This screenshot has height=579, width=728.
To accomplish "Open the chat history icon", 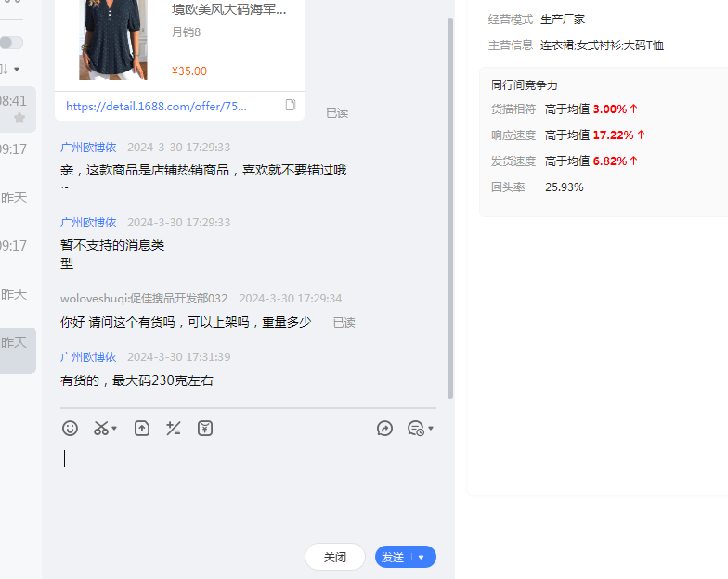I will click(x=415, y=428).
